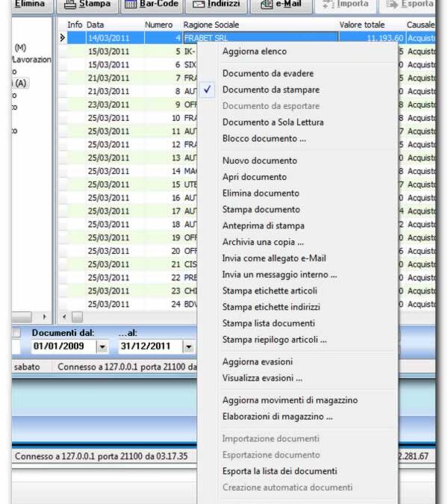Tick the checkbox left of Documenti dal

tap(16, 333)
